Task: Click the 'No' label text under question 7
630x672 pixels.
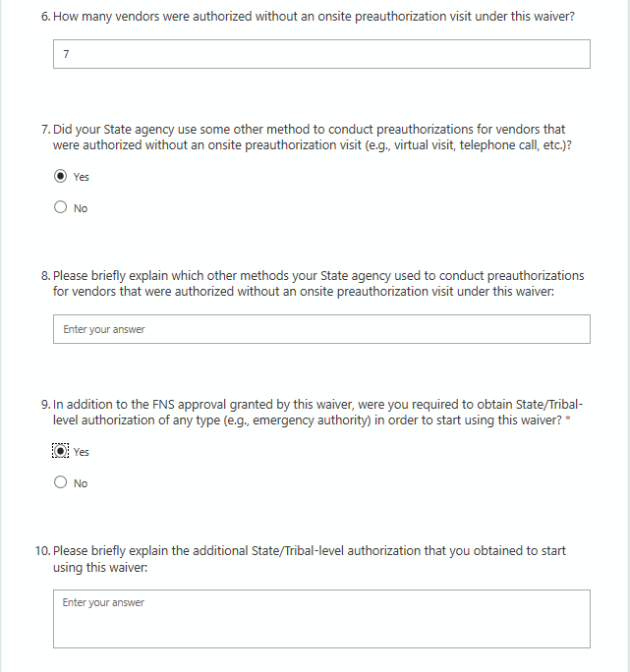Action: [81, 209]
